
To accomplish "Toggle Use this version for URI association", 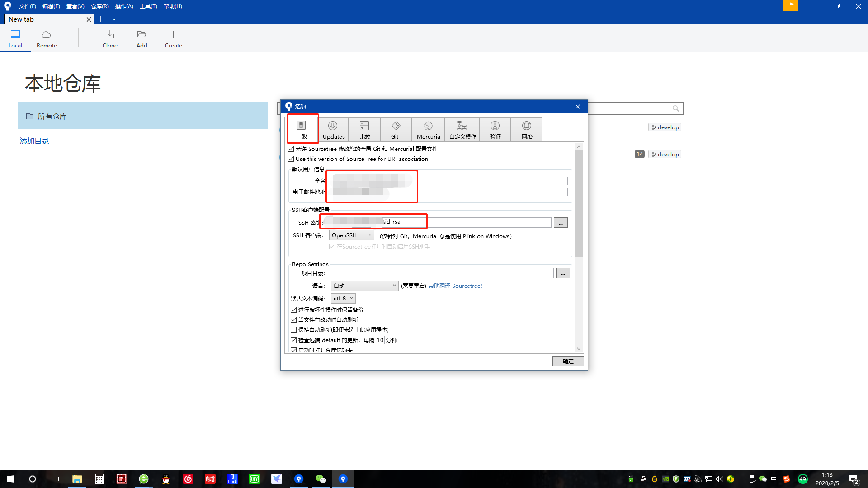I will 291,159.
